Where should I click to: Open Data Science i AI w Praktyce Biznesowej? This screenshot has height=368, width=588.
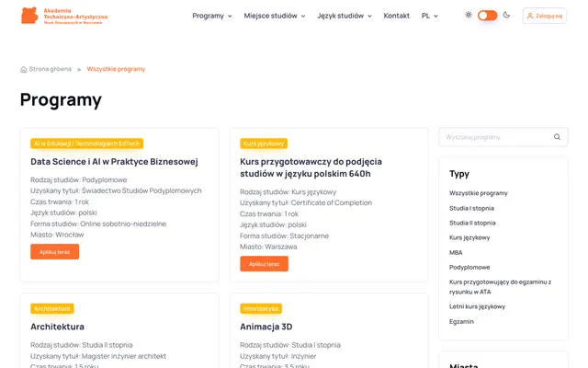[x=114, y=162]
